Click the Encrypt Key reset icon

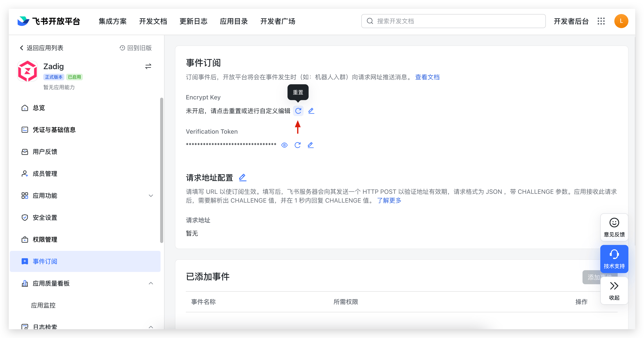pos(298,111)
